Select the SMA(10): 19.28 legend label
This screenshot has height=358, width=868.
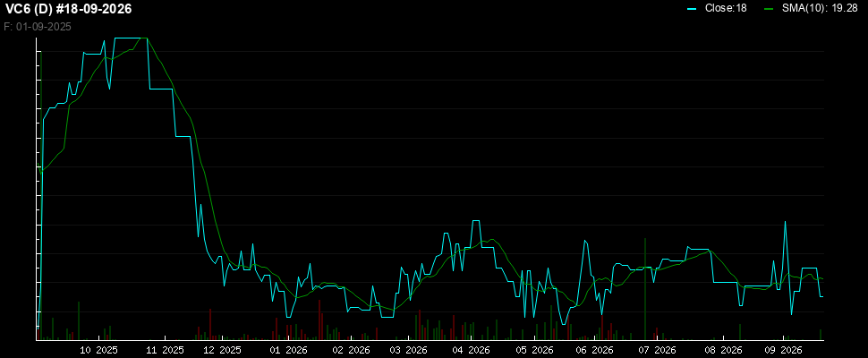coord(821,9)
